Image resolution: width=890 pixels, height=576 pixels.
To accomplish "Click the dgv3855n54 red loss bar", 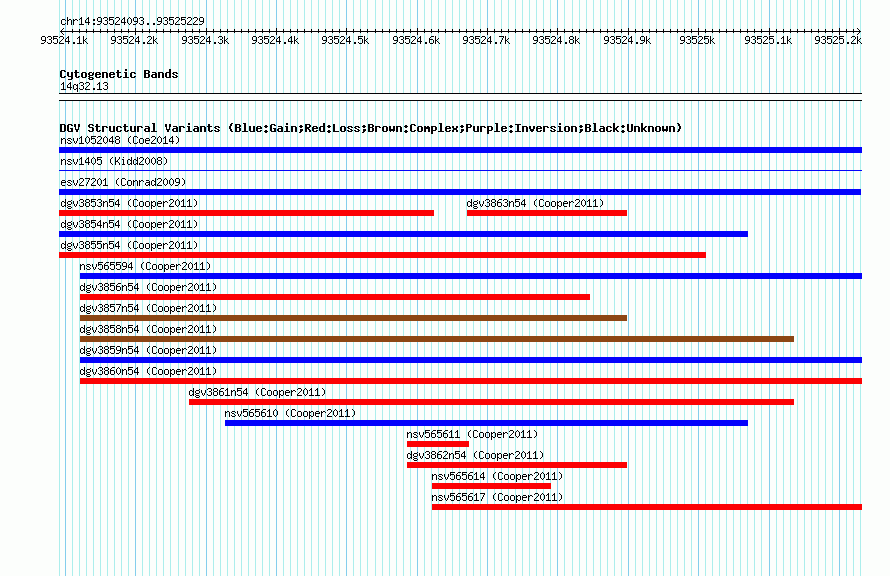I will tap(383, 255).
